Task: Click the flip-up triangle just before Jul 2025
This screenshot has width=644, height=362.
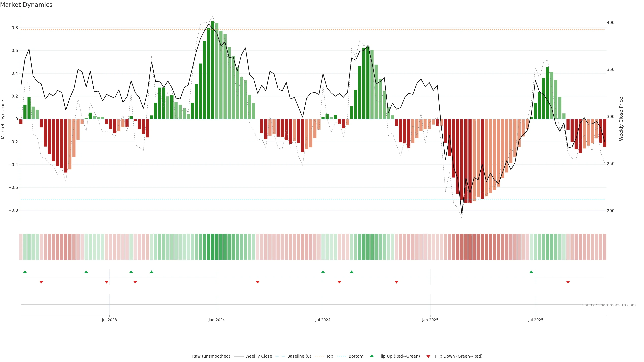Action: [531, 272]
